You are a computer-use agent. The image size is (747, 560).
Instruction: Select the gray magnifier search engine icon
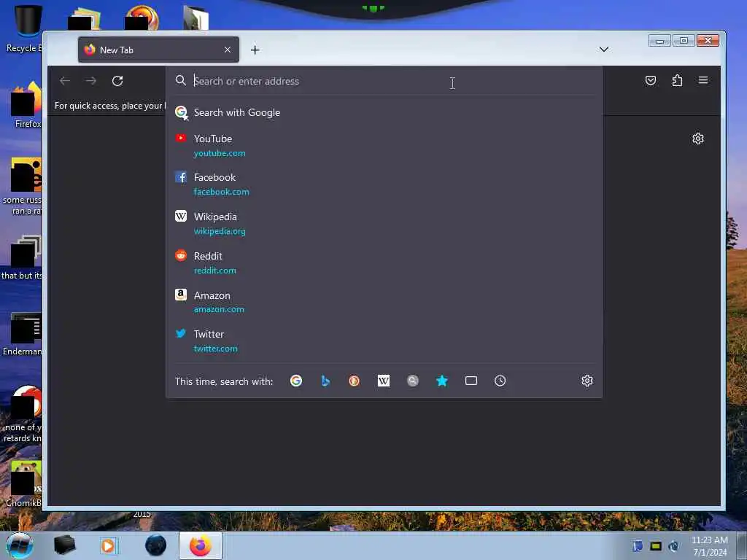(x=413, y=381)
